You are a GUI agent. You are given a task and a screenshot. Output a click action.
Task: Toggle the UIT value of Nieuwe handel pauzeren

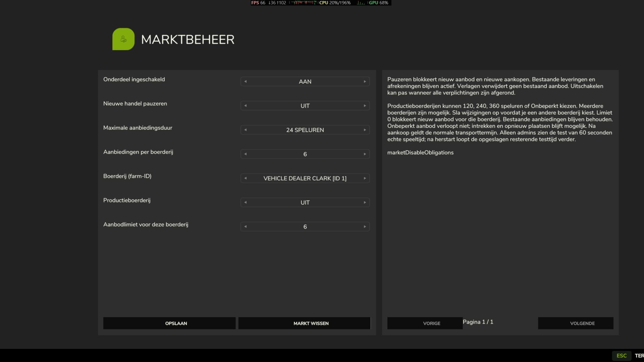point(305,106)
